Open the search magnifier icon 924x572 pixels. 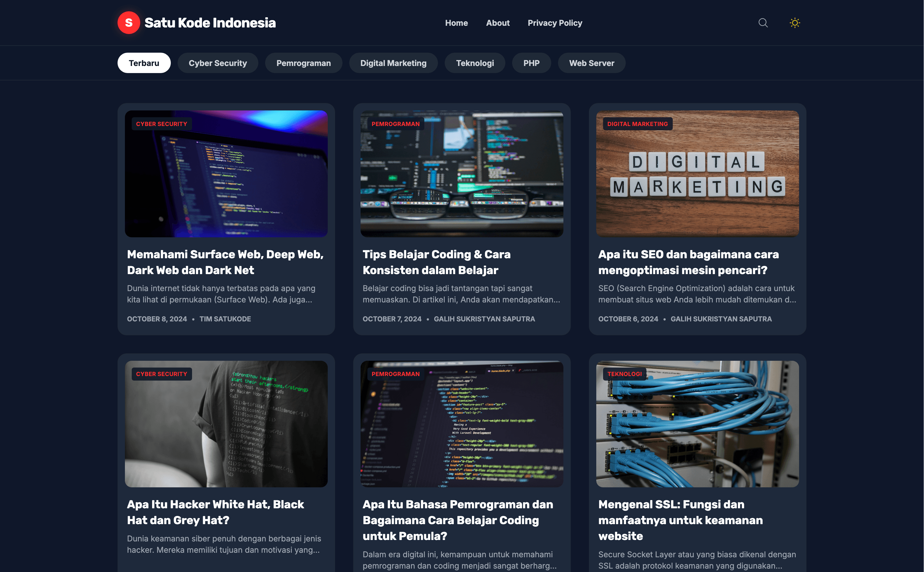pyautogui.click(x=763, y=23)
